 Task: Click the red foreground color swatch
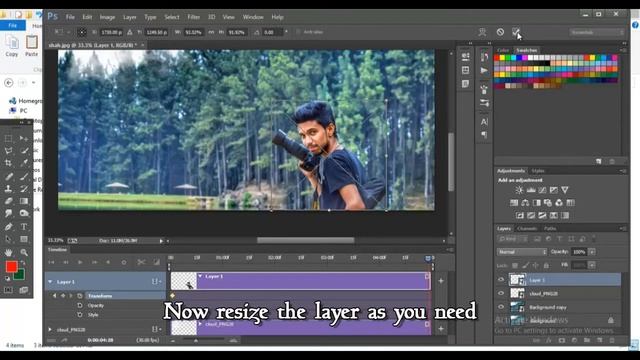pos(11,267)
